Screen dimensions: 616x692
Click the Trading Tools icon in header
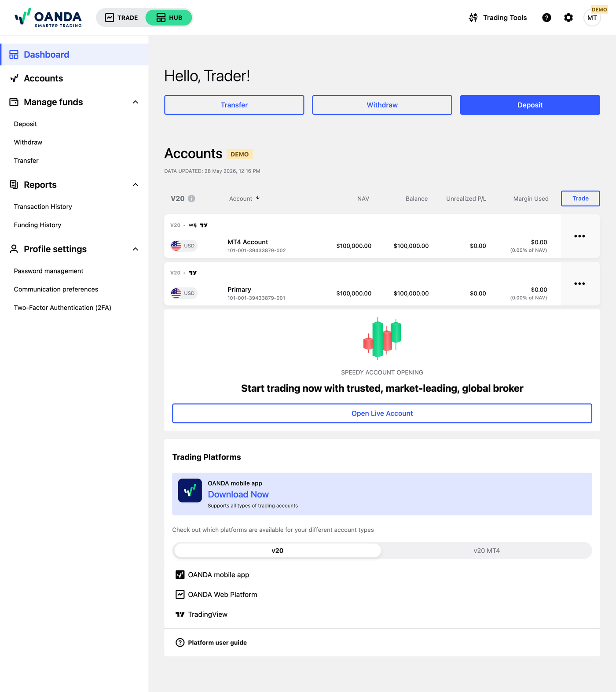click(473, 18)
